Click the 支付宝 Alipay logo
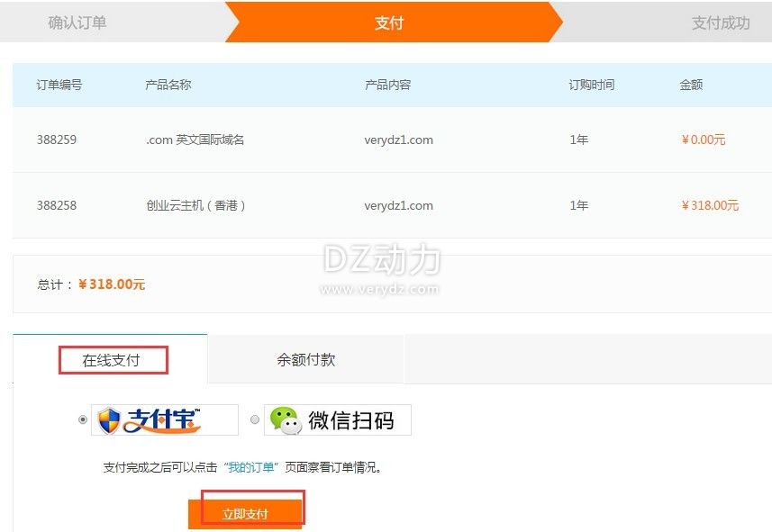This screenshot has height=532, width=772. pos(165,419)
